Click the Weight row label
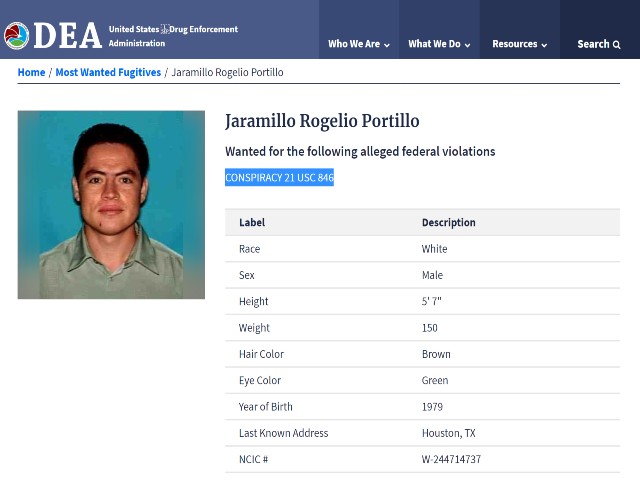The width and height of the screenshot is (640, 480). 254,328
